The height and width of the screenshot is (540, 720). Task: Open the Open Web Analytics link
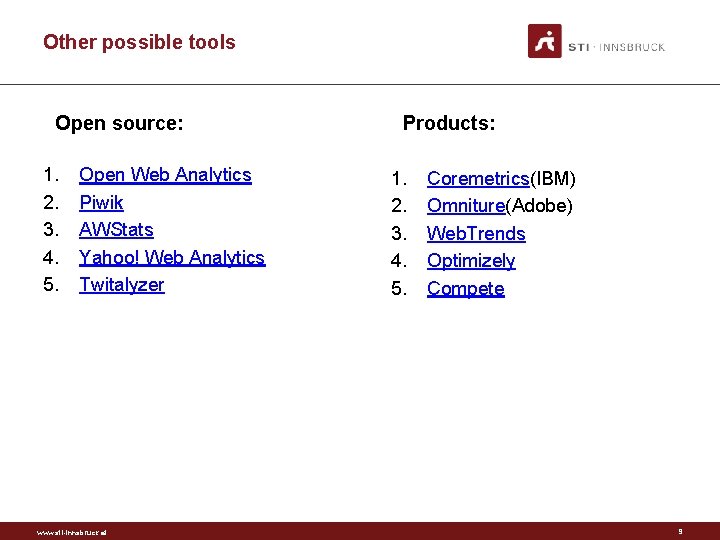click(x=165, y=175)
